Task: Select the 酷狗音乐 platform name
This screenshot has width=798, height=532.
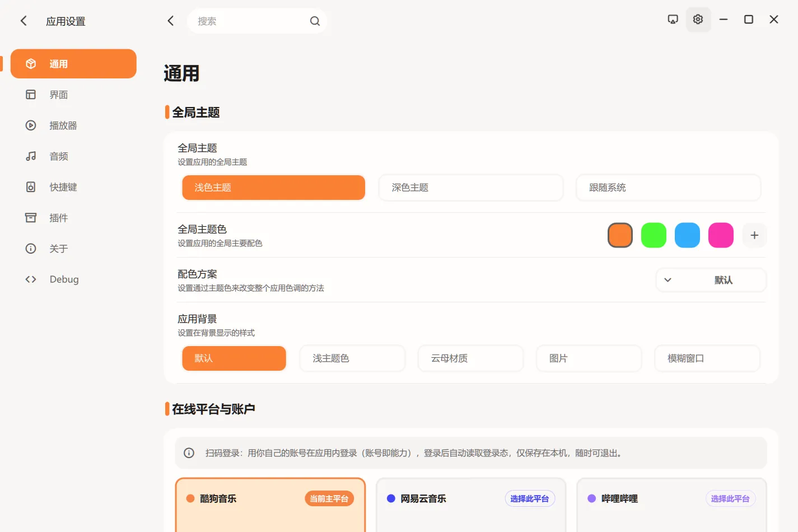Action: (x=218, y=498)
